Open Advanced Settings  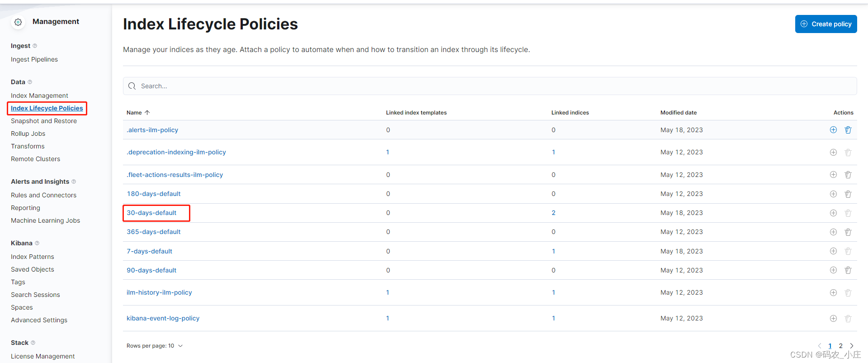(x=39, y=320)
